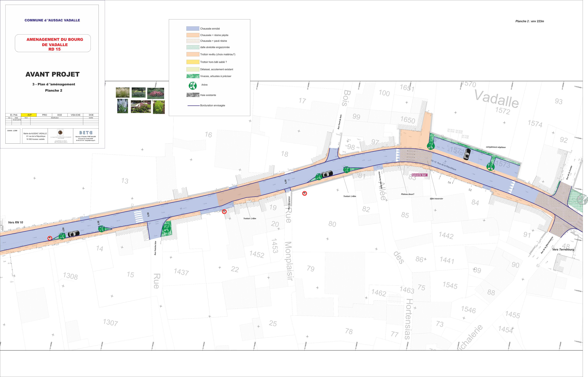Click the 19 04 2019 date cell
The image size is (588, 377).
(17, 120)
